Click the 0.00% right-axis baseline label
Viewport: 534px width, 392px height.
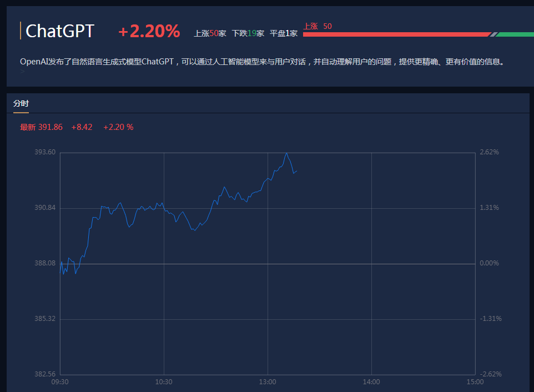point(488,263)
